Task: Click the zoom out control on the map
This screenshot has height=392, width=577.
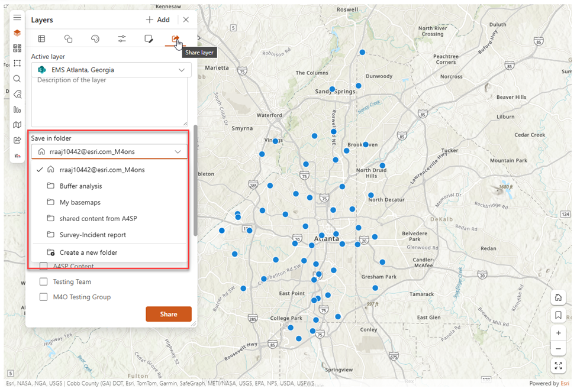Action: click(558, 348)
